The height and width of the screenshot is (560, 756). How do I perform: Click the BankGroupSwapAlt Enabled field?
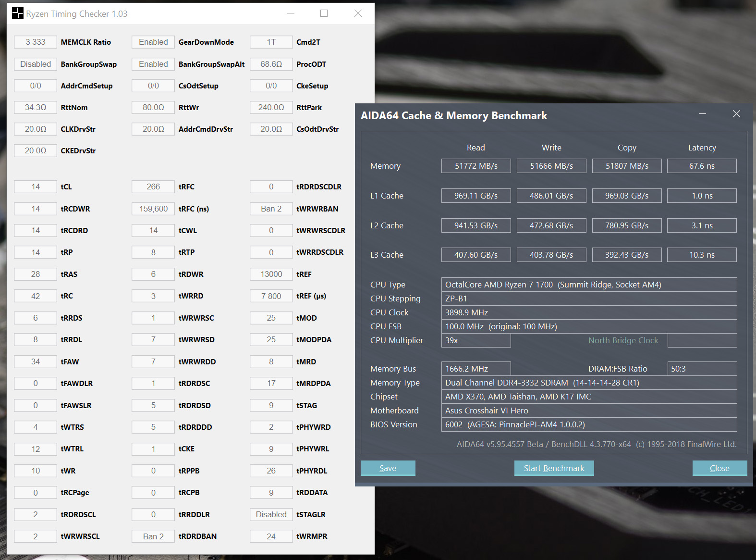[153, 64]
